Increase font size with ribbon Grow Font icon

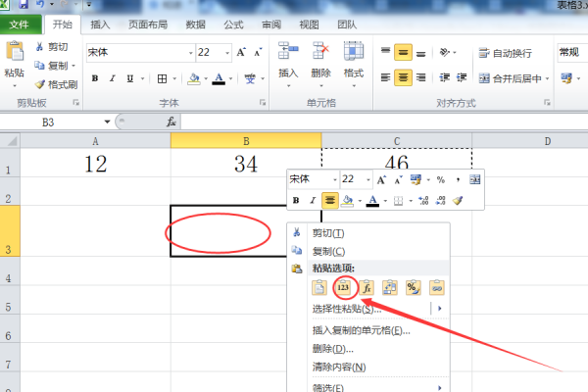[x=241, y=52]
